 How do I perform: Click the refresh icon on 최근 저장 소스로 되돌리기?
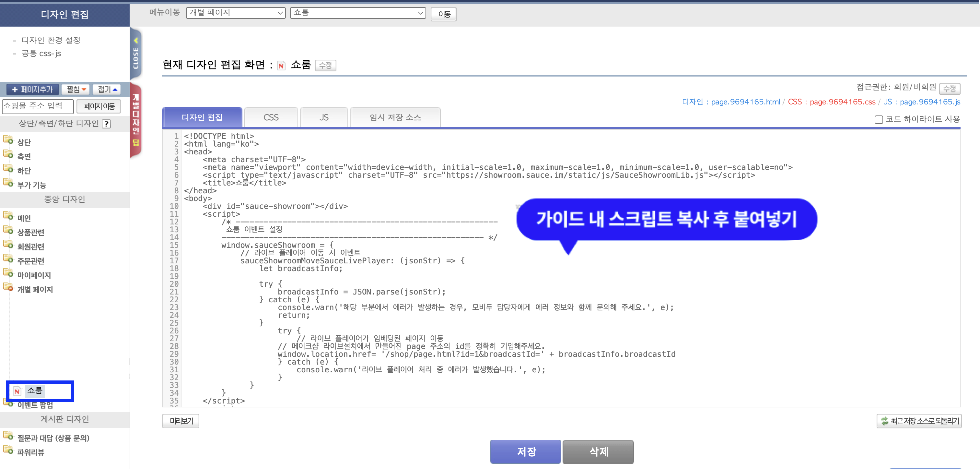point(884,421)
